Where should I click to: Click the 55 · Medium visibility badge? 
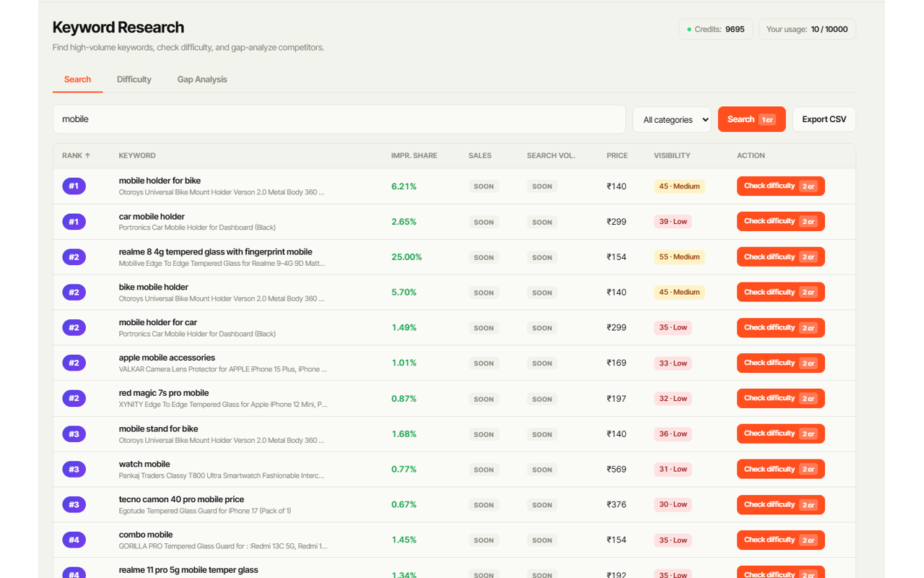coord(679,257)
